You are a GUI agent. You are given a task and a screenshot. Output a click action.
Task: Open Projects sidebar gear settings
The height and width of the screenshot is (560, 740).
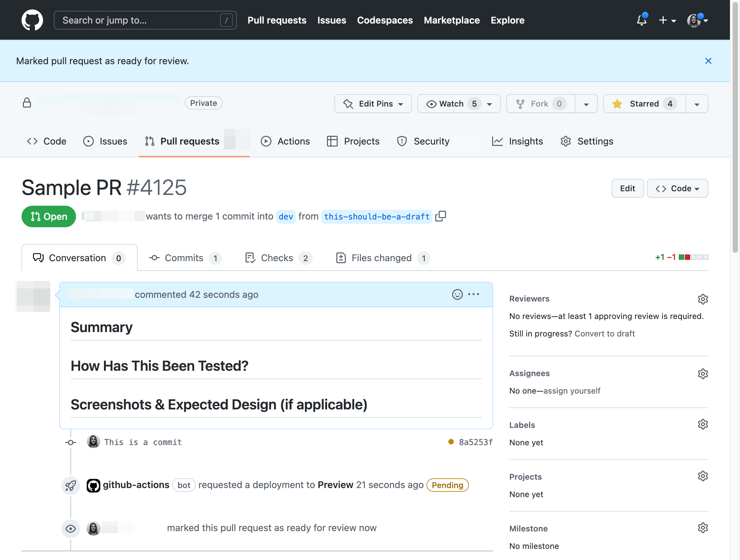click(703, 476)
